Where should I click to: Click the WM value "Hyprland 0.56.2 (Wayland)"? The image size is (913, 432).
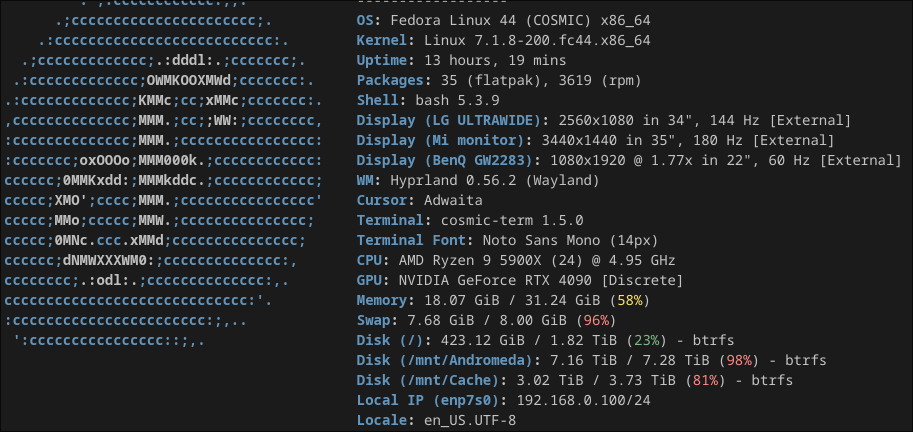495,180
